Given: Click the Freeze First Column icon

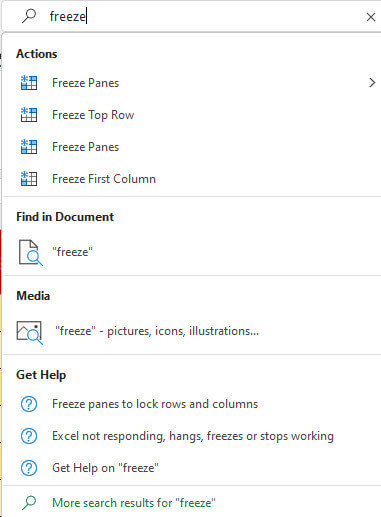Looking at the screenshot, I should [29, 179].
